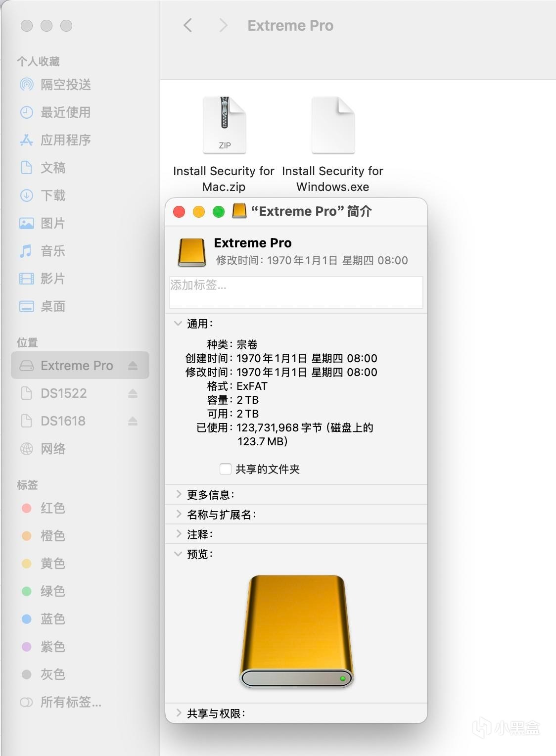556x756 pixels.
Task: Select Extreme Pro drive in sidebar
Action: [80, 366]
